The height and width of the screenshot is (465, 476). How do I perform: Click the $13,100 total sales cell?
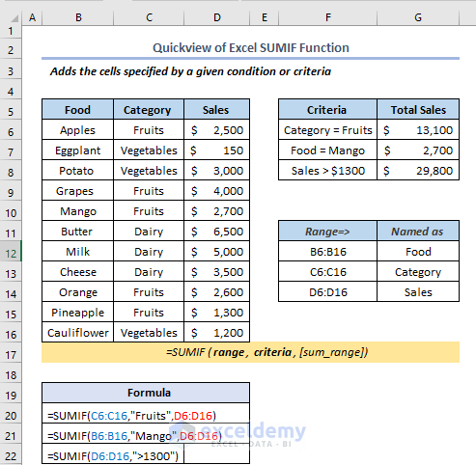(418, 130)
